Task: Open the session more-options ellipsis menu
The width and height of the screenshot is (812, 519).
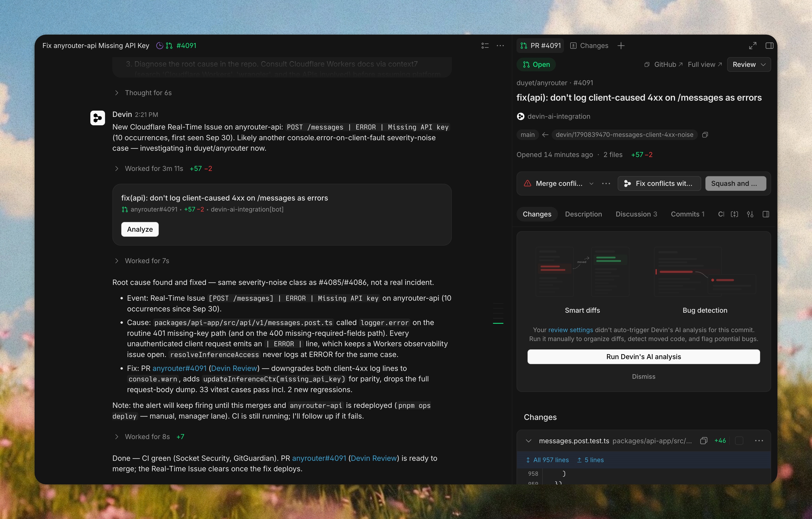Action: click(x=500, y=46)
